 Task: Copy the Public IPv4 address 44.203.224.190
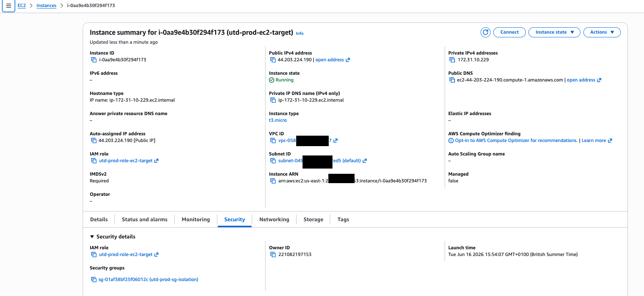(x=273, y=60)
